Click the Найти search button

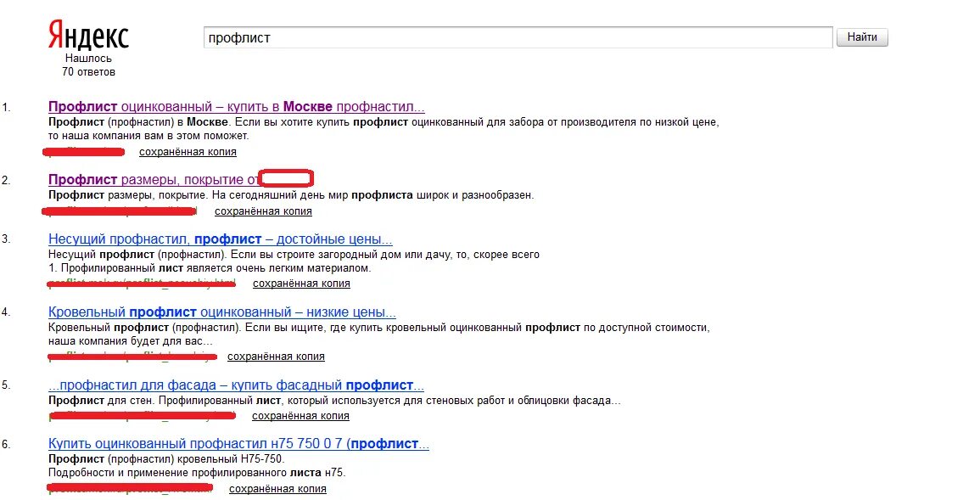[x=862, y=37]
